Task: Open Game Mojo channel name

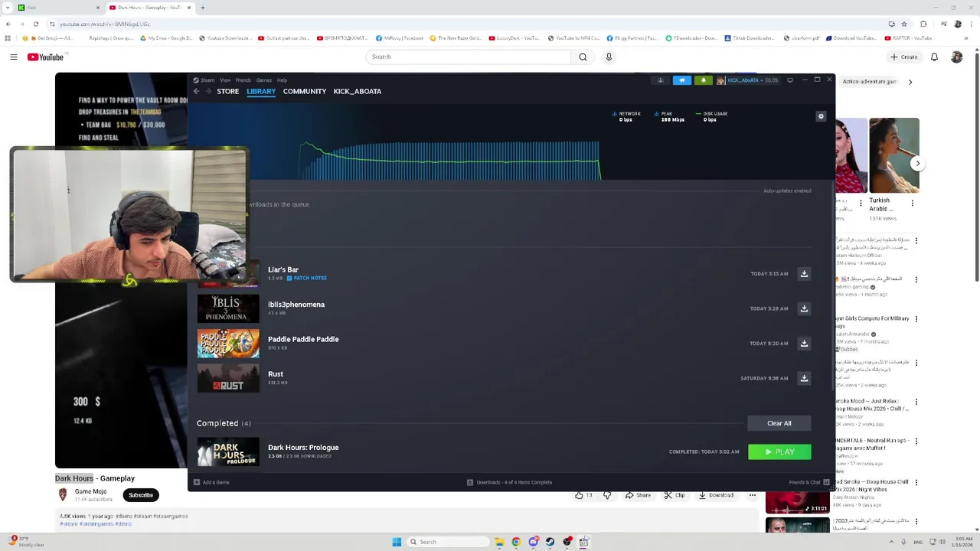Action: tap(90, 491)
